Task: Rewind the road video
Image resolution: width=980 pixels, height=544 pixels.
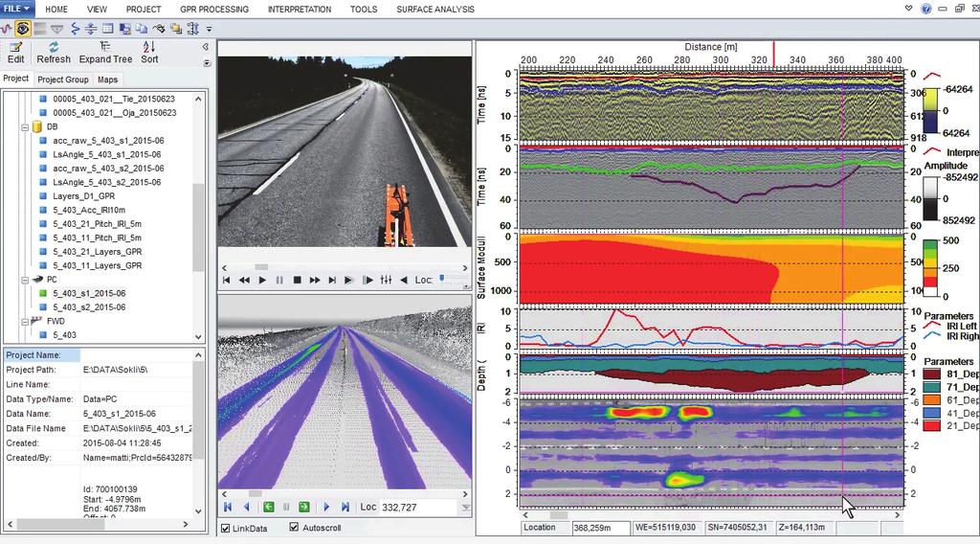Action: point(244,280)
